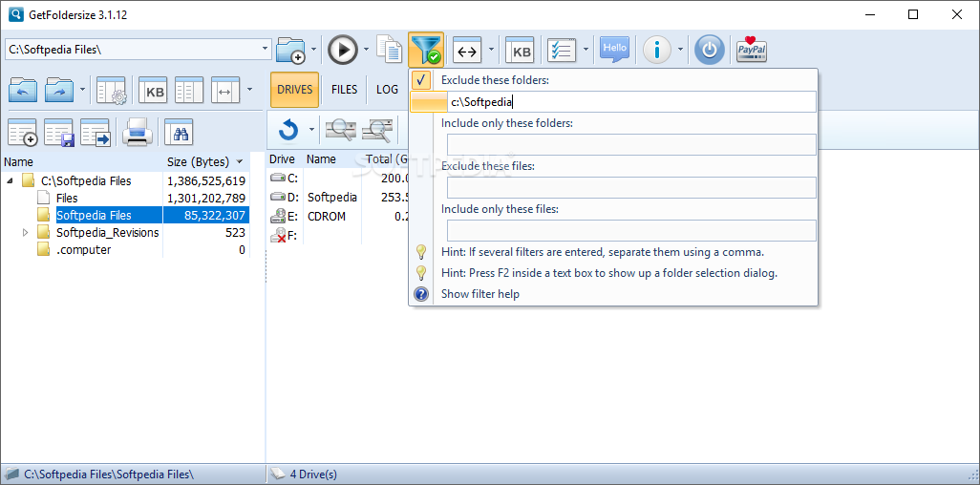Click the Hello speech bubble icon

click(x=614, y=50)
